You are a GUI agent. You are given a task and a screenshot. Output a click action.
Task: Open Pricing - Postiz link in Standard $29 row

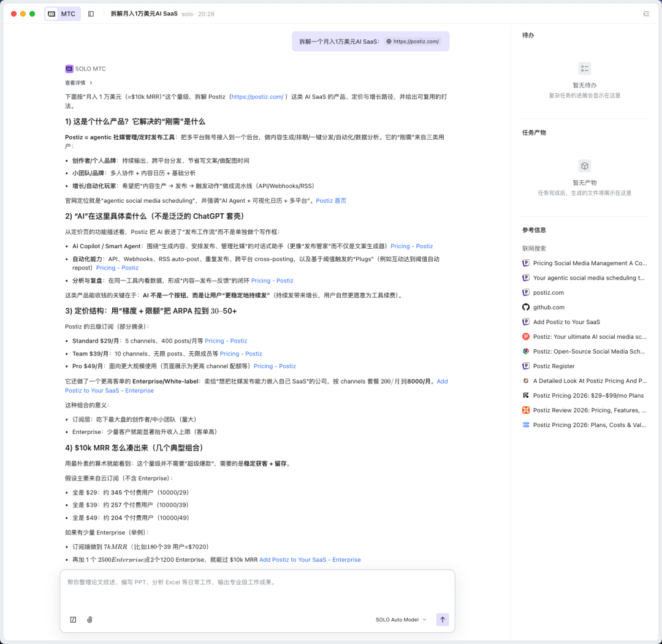pos(226,341)
